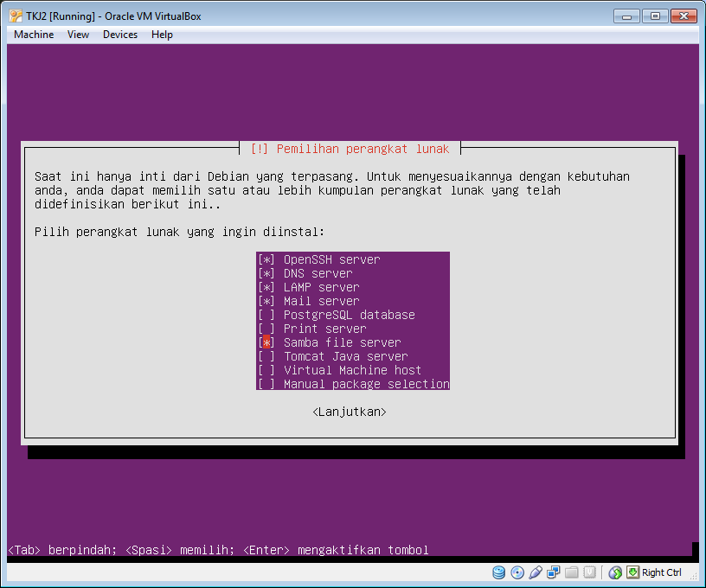Open the Help menu
Screen dimensions: 706x588
(x=159, y=35)
